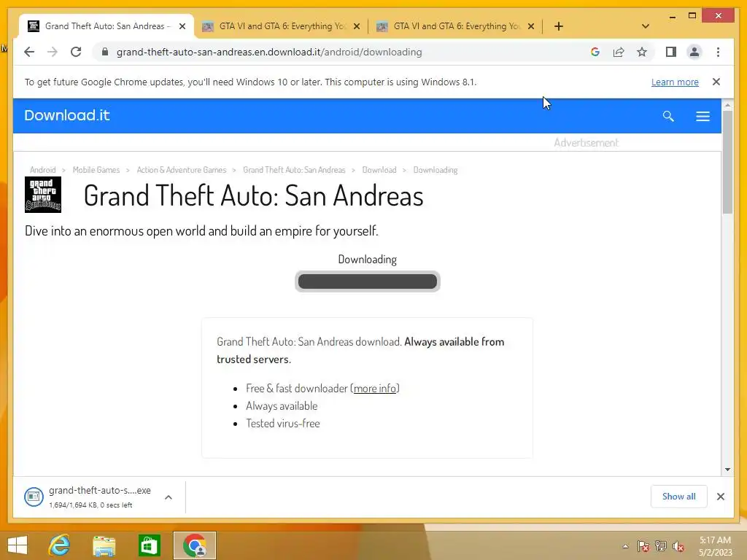The height and width of the screenshot is (560, 747).
Task: Close the Grand Theft Auto: San Andreas tab
Action: pos(182,26)
